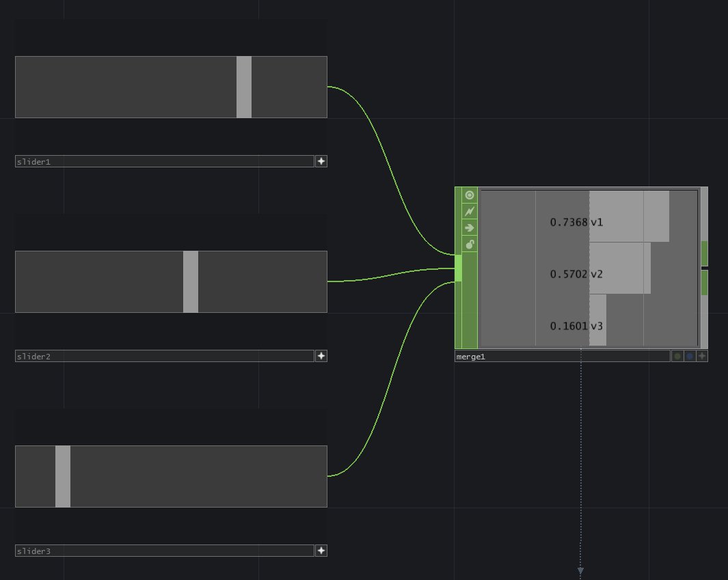Click the slider2 knob handle
Screen dimensions: 728x580
pos(191,281)
